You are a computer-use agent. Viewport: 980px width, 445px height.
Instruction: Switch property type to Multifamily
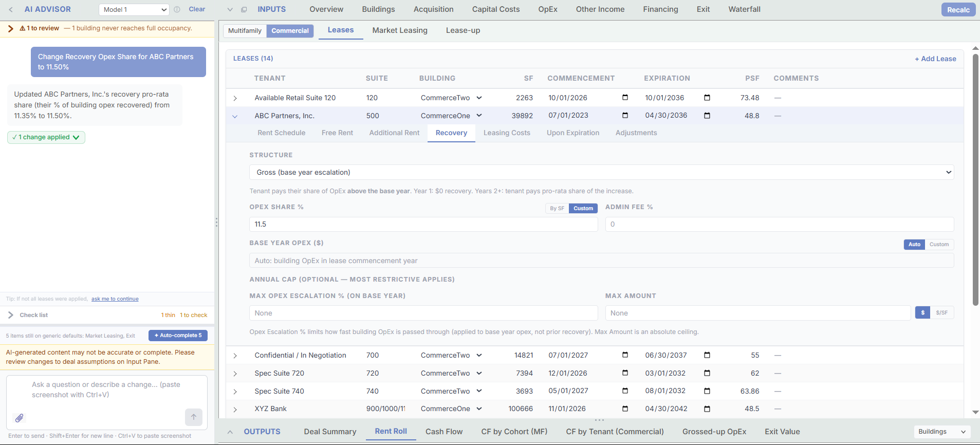[245, 31]
